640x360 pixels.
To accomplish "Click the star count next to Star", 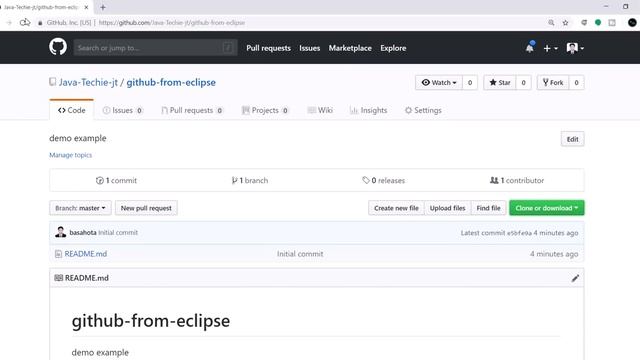I will pyautogui.click(x=523, y=82).
